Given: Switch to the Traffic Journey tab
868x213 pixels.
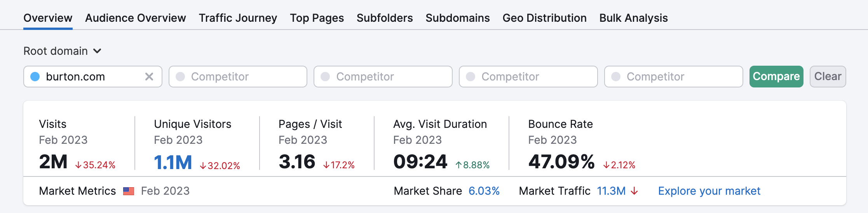Looking at the screenshot, I should (x=238, y=18).
